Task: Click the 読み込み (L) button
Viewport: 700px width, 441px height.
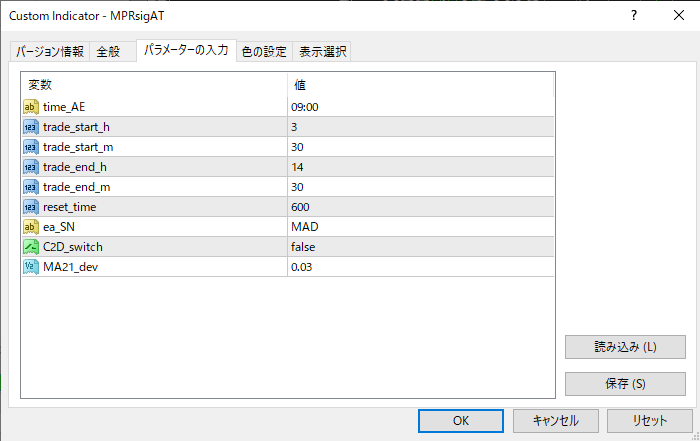Action: click(x=625, y=347)
